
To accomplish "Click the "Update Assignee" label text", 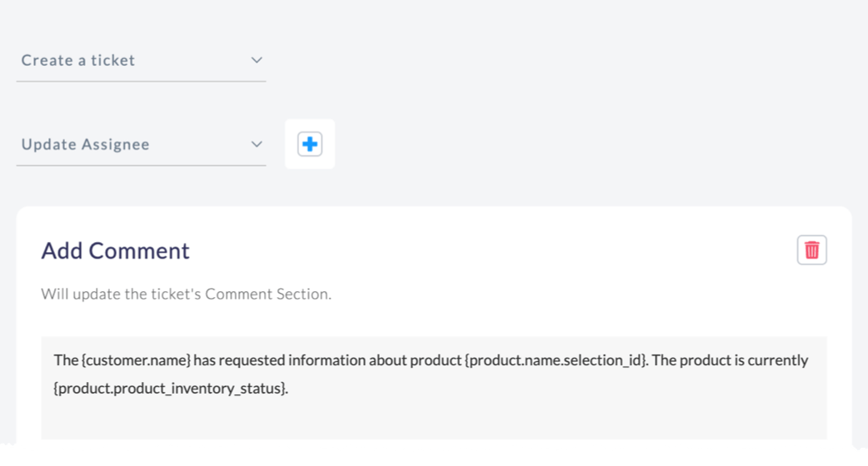I will [x=85, y=144].
